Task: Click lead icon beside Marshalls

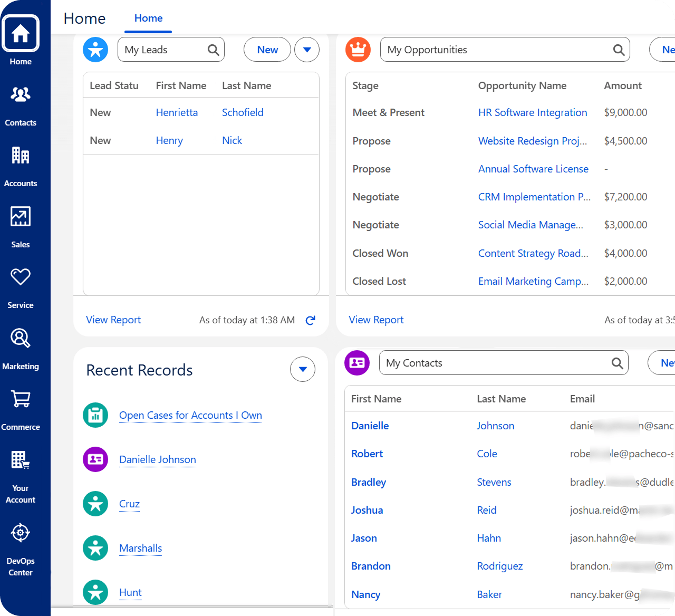Action: [95, 548]
